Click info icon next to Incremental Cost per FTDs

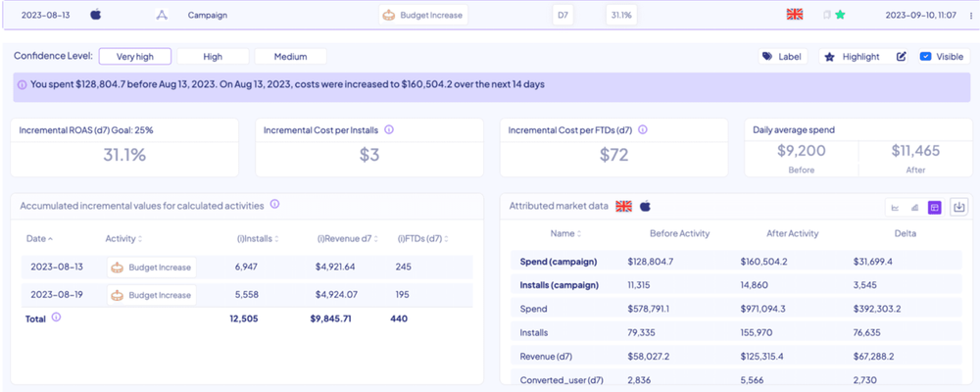643,129
